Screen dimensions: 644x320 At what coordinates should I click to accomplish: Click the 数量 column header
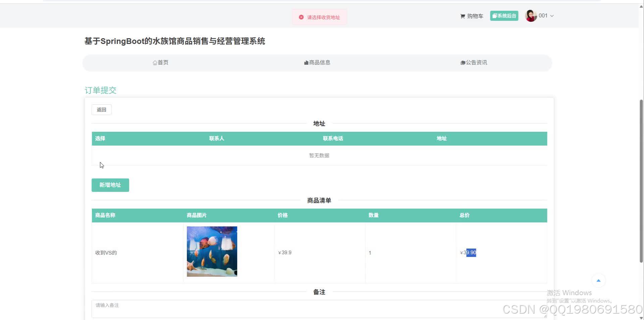pos(373,215)
